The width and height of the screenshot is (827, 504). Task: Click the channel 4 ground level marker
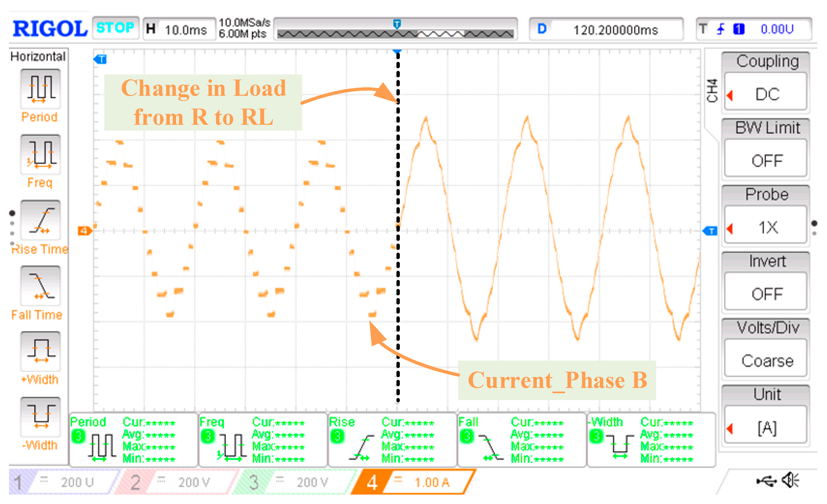tap(85, 231)
